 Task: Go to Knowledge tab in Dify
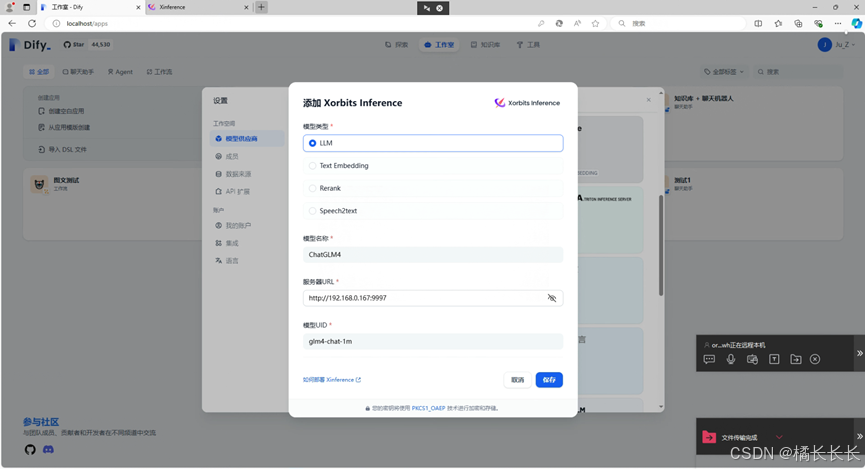(x=485, y=45)
